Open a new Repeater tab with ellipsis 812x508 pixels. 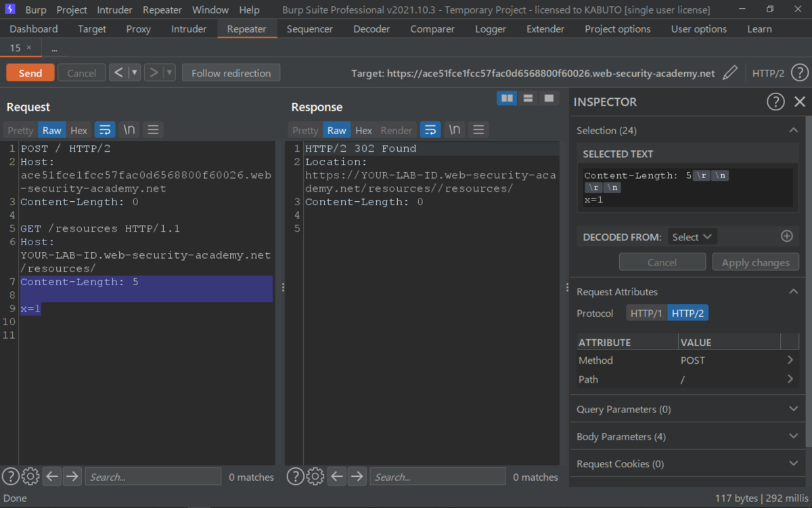pyautogui.click(x=54, y=48)
